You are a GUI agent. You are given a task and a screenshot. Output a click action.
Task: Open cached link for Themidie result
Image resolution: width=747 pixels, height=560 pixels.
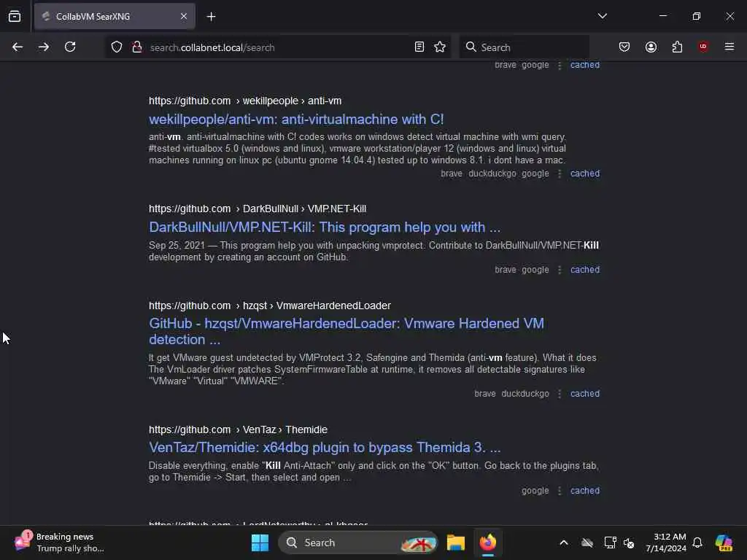(x=585, y=491)
